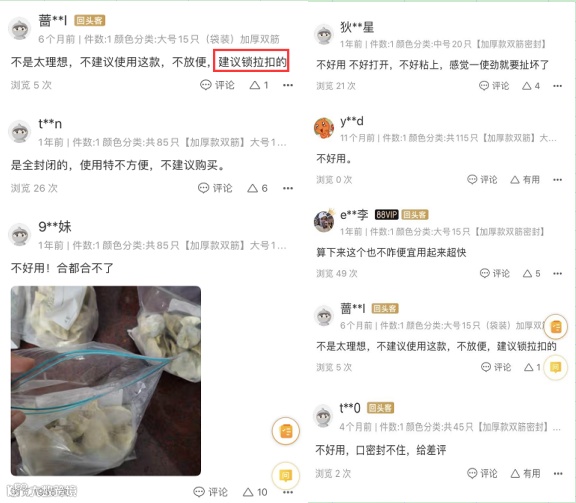Open the dumpling bags review photo
Image resolution: width=576 pixels, height=503 pixels.
(x=106, y=381)
